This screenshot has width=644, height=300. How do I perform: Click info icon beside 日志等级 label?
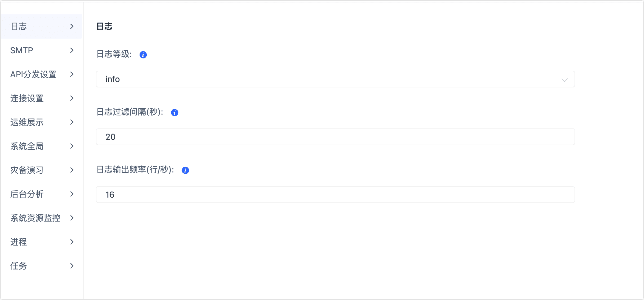point(143,55)
